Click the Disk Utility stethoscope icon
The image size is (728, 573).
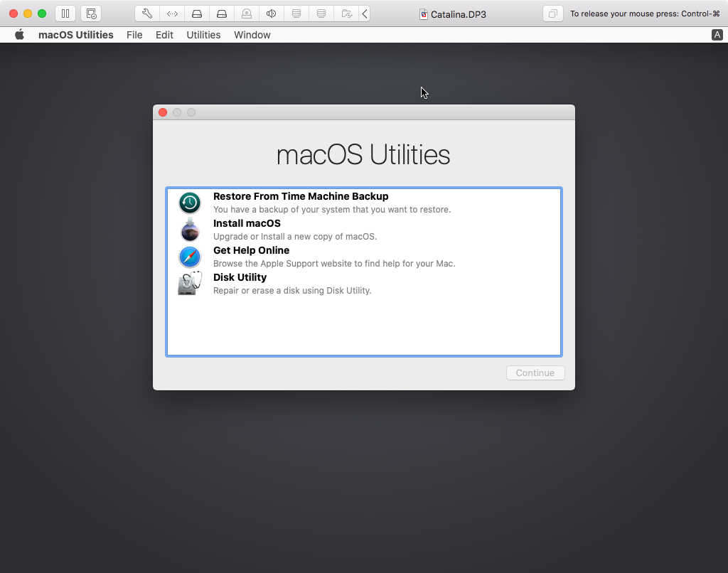click(x=190, y=283)
